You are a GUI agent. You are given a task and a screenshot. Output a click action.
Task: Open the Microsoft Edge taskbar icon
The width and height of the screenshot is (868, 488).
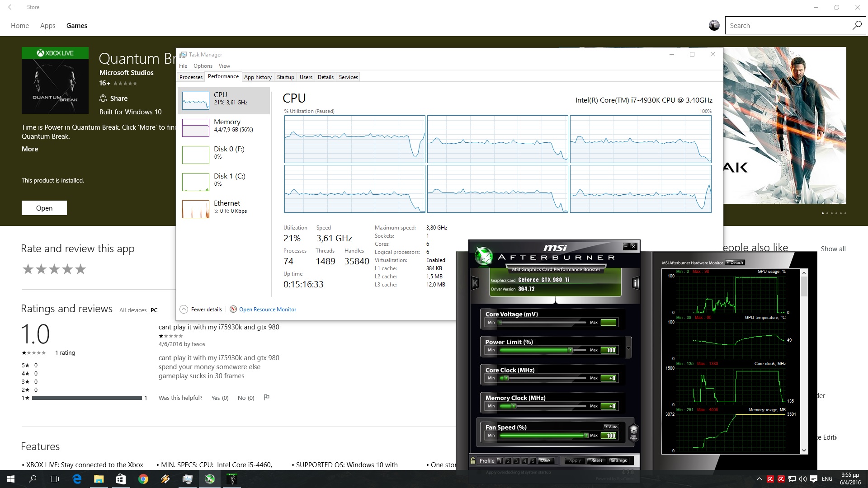(77, 479)
